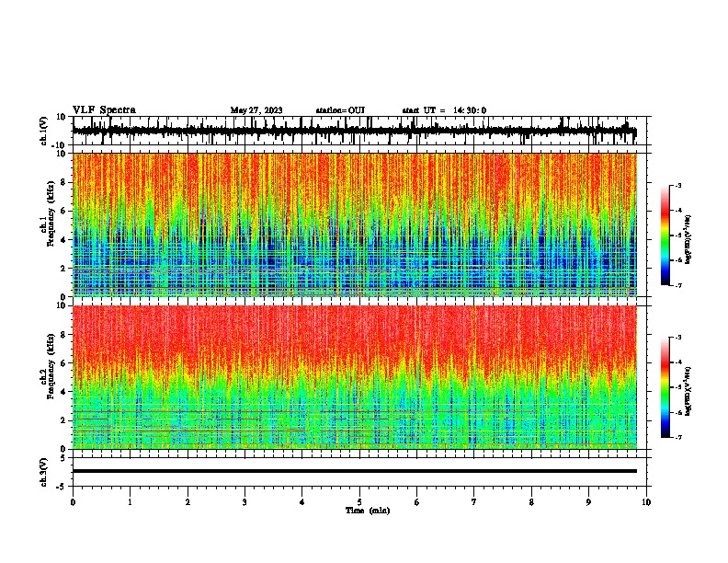Screen dimensions: 728x563
Task: Click the ch.2 spectrogram panel
Action: (x=355, y=377)
